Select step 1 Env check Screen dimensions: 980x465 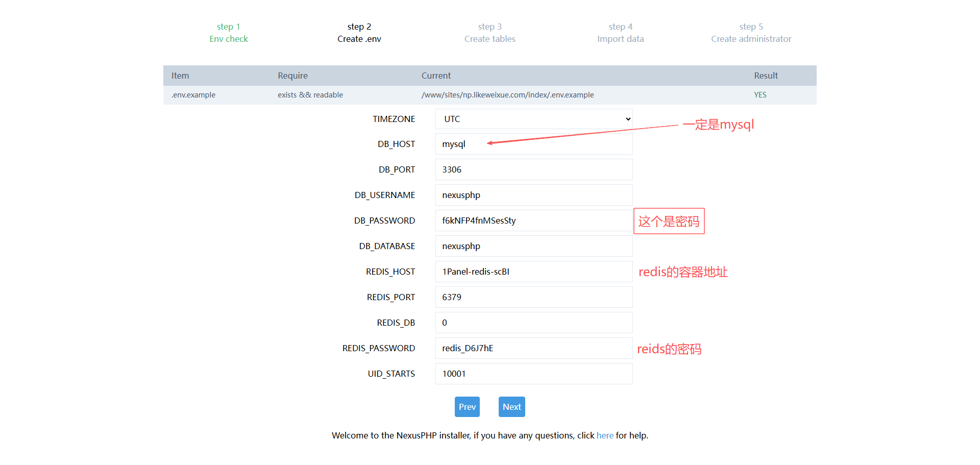[229, 33]
